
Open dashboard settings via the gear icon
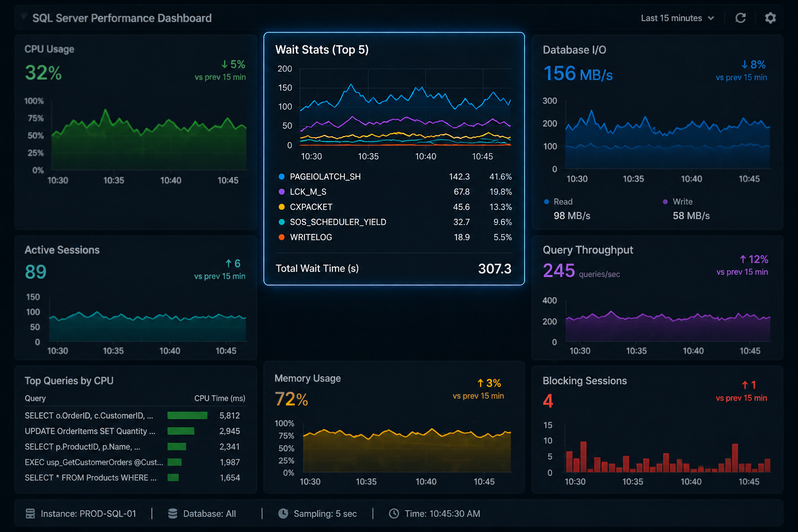[x=770, y=18]
